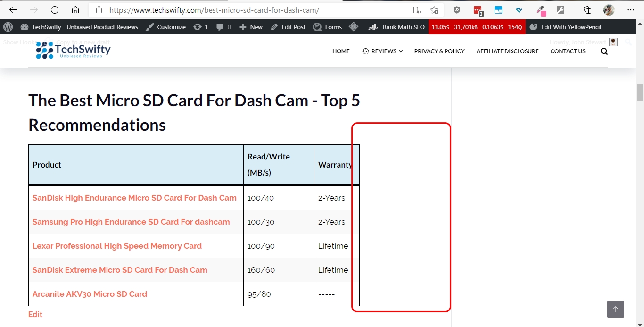Open Arcanite AKV30 Micro SD Card link

[90, 294]
